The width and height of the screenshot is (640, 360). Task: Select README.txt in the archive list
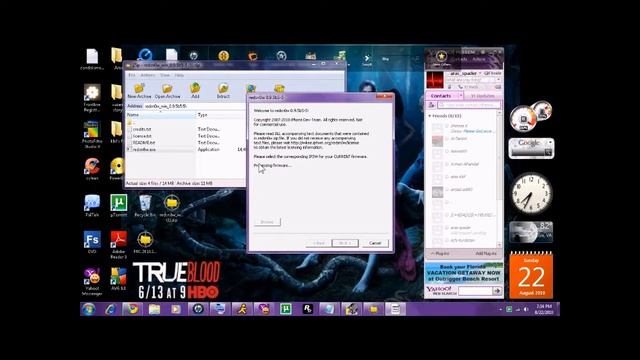coord(144,142)
